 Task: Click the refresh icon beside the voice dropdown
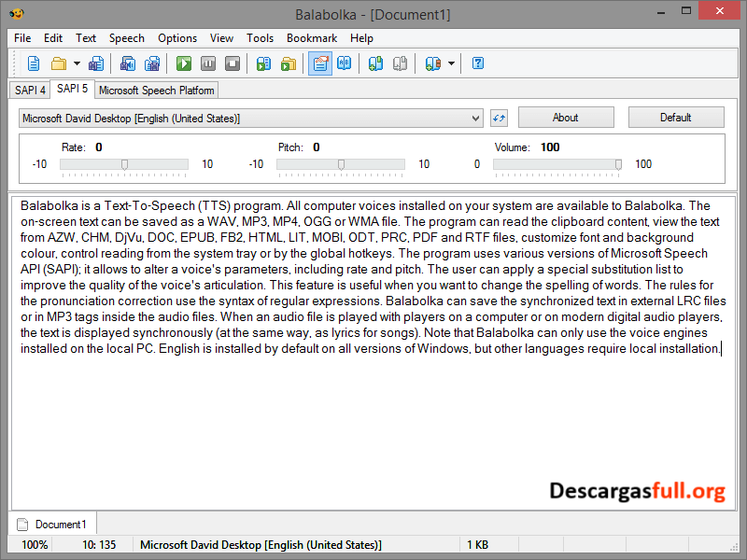point(499,118)
